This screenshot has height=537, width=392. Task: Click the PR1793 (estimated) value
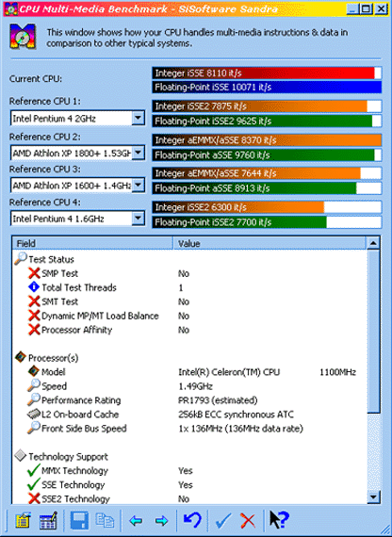click(x=218, y=400)
